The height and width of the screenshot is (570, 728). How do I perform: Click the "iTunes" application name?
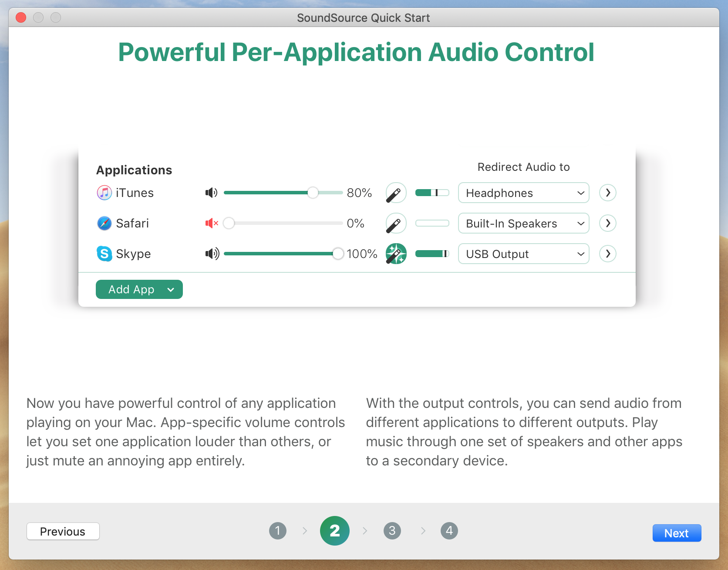(x=135, y=193)
